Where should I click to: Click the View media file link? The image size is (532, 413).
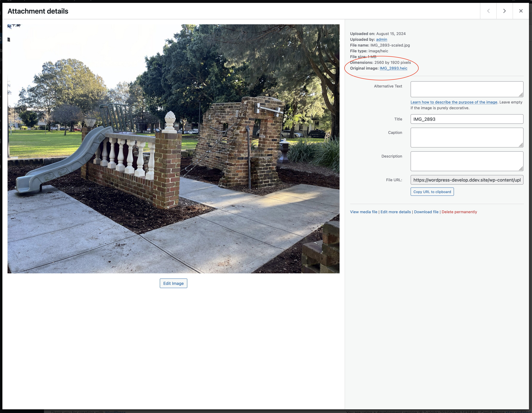click(x=363, y=212)
